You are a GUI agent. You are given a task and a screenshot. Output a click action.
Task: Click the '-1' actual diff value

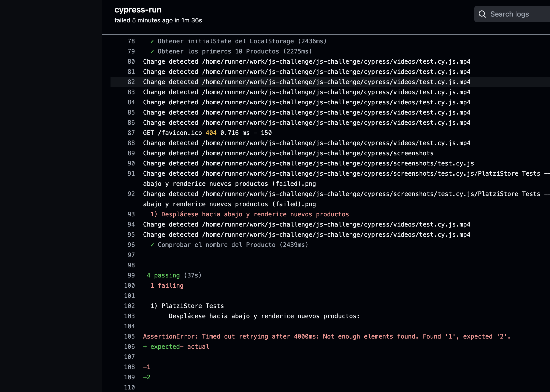click(147, 367)
